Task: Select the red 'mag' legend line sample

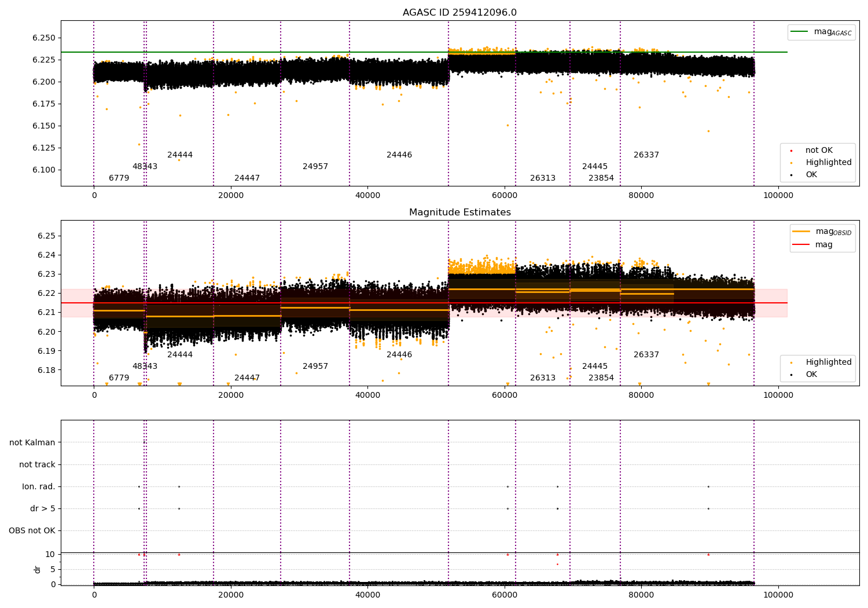Action: pos(801,244)
